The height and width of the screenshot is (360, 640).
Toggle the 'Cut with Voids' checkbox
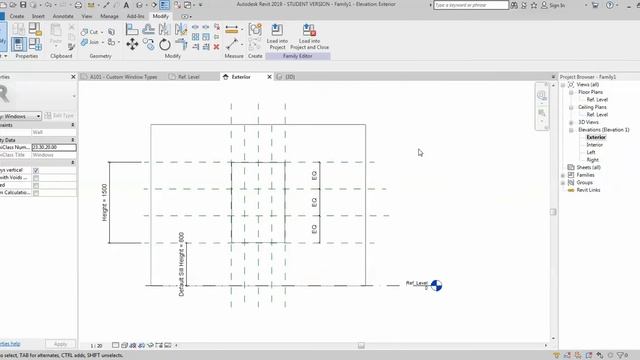click(x=36, y=178)
